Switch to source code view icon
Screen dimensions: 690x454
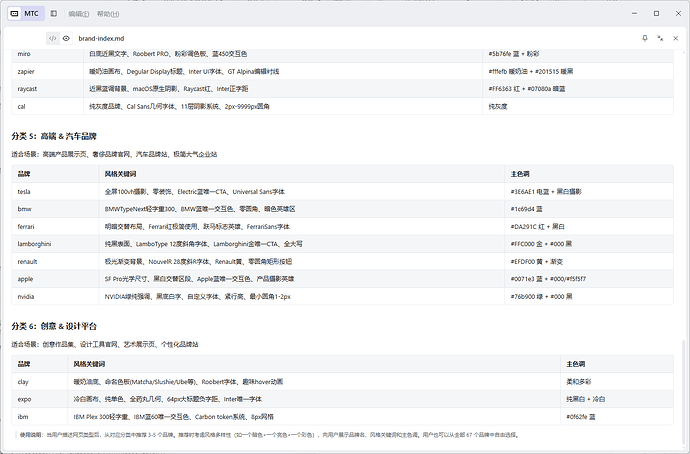[52, 38]
